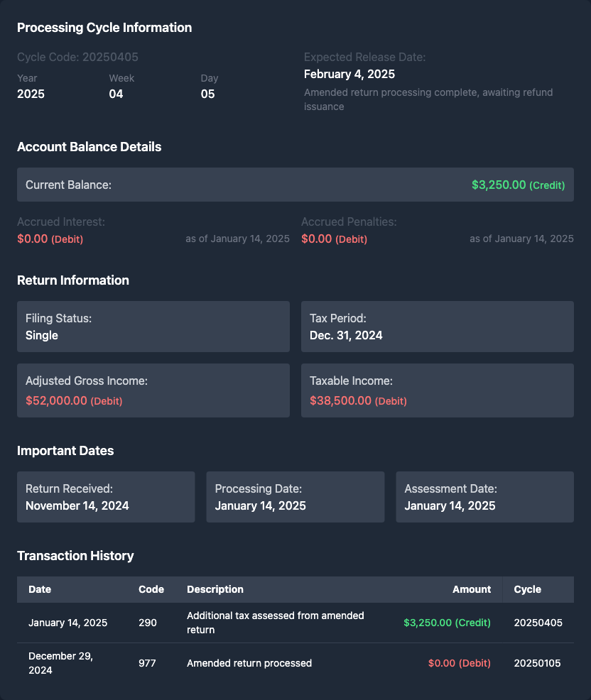591x700 pixels.
Task: Select the Assessment Date card
Action: click(x=484, y=497)
